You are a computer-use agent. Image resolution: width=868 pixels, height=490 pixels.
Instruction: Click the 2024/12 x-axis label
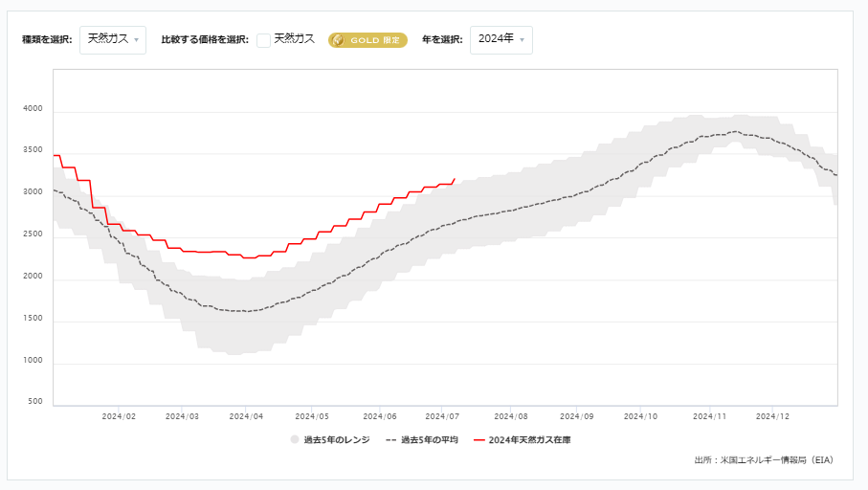click(773, 416)
